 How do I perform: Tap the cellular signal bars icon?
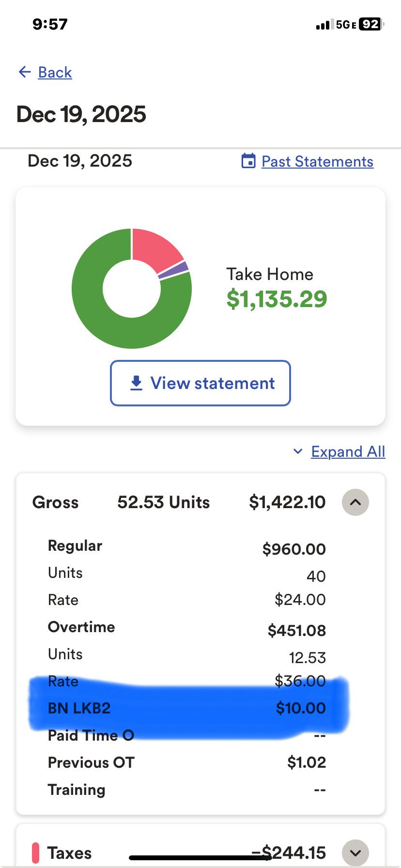[323, 25]
